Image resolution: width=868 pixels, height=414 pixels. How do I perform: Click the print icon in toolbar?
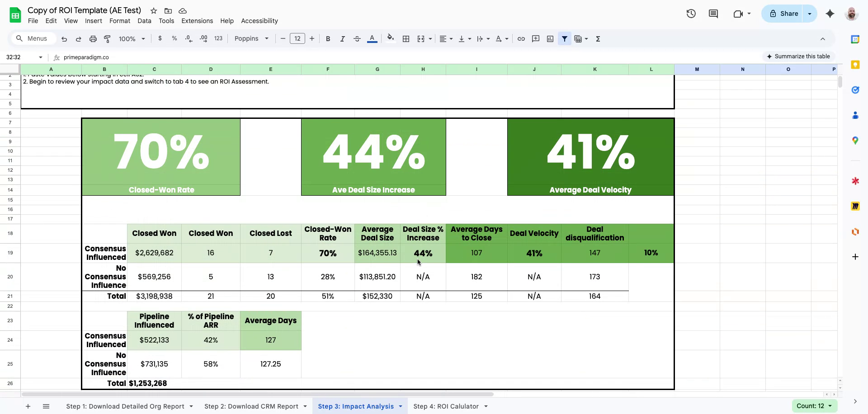93,39
